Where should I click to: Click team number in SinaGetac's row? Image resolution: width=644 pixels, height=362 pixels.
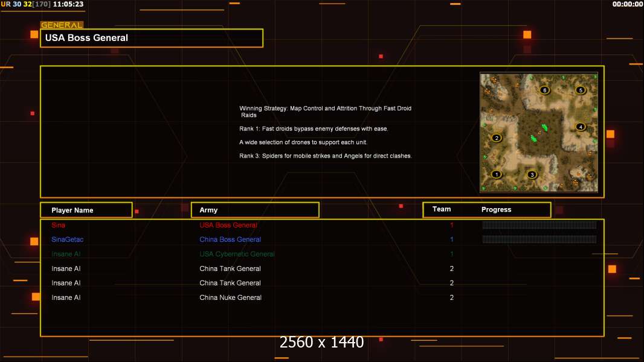pos(451,240)
